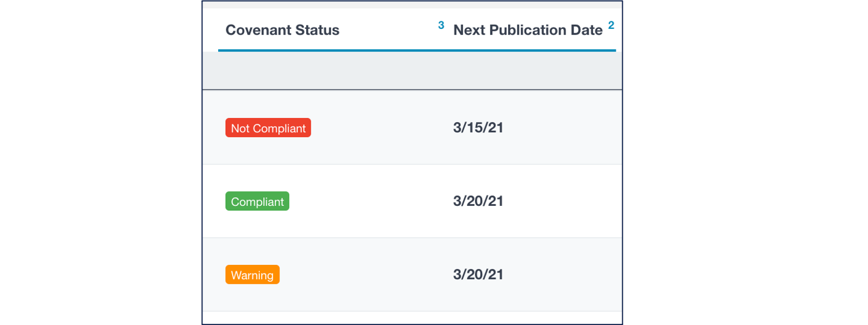Click the 3/20/21 date in the Compliant row
Image resolution: width=868 pixels, height=325 pixels.
click(x=478, y=201)
